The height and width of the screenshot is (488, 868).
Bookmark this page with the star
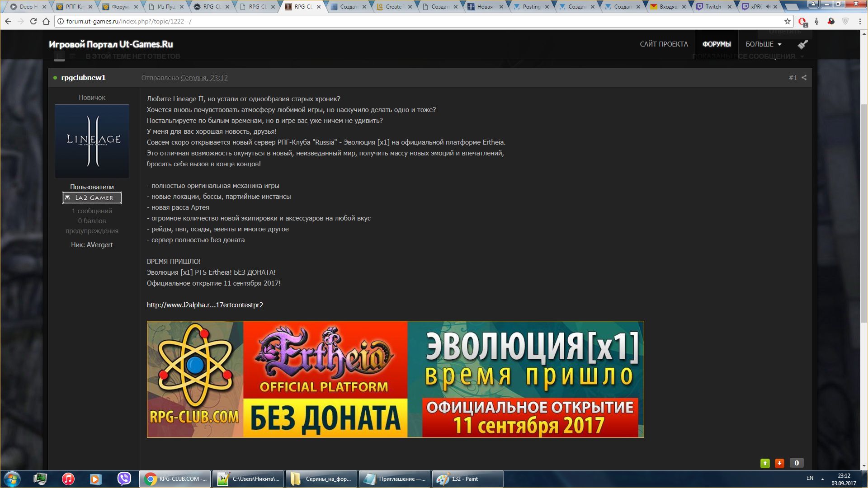coord(787,21)
